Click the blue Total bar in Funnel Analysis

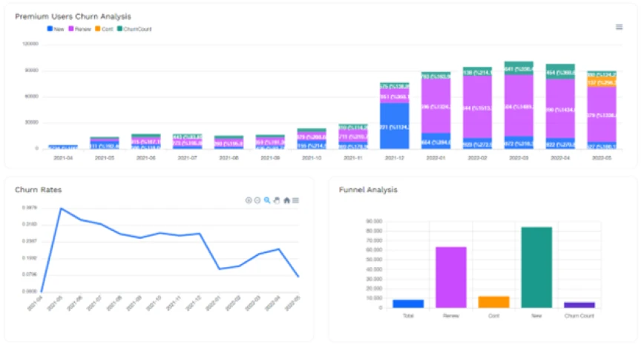408,304
